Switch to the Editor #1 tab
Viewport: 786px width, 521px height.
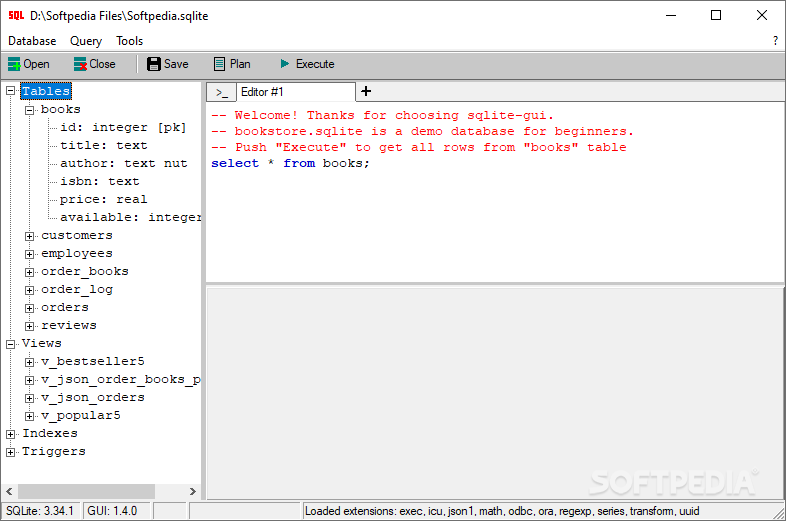[296, 92]
